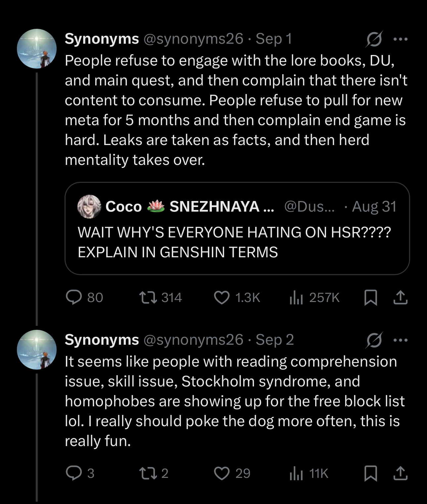Open Synonyms profile avatar on first tweet

click(37, 49)
